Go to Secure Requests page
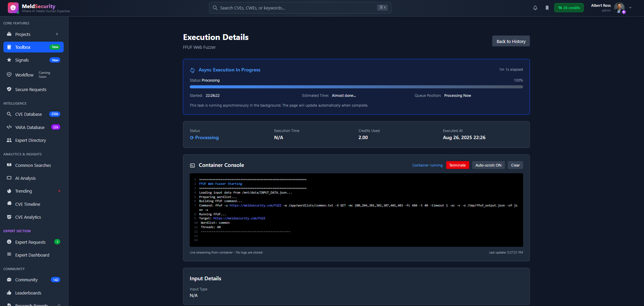The height and width of the screenshot is (306, 644). click(x=34, y=89)
